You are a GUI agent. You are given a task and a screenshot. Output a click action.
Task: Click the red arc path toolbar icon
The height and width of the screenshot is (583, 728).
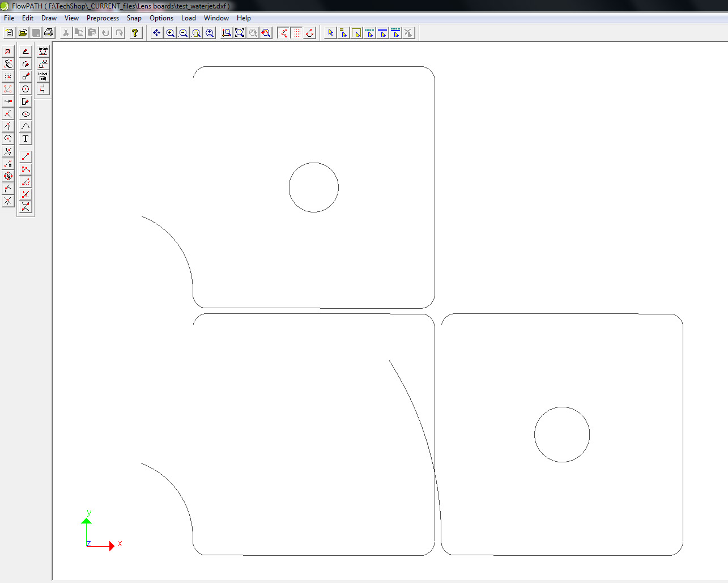309,32
